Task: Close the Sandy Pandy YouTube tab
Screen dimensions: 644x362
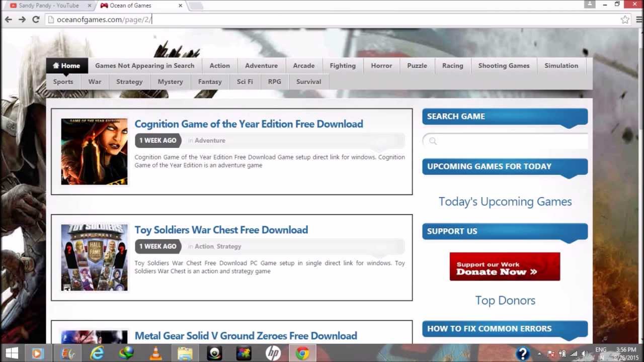Action: [x=90, y=6]
